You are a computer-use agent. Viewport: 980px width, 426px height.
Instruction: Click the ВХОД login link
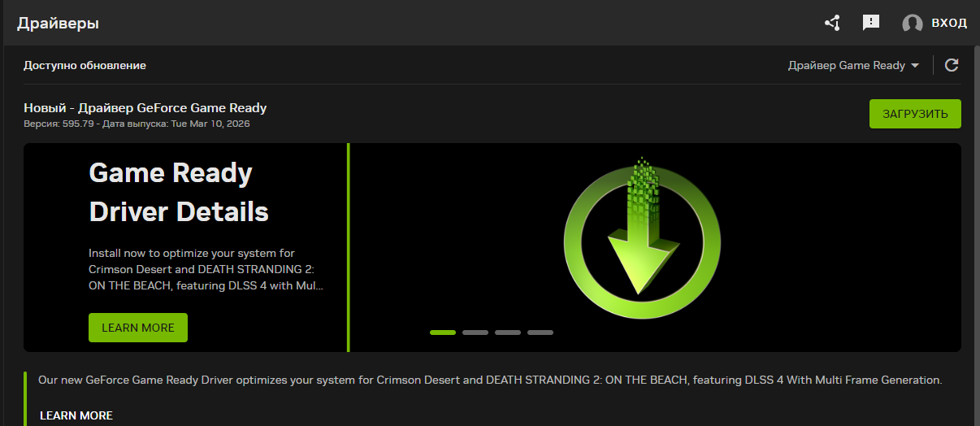(x=949, y=23)
